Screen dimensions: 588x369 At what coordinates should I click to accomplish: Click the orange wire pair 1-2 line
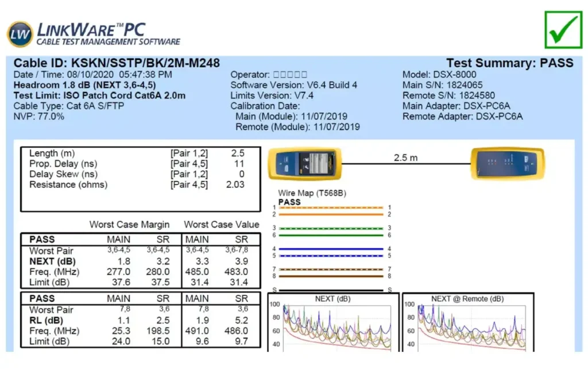(x=331, y=211)
